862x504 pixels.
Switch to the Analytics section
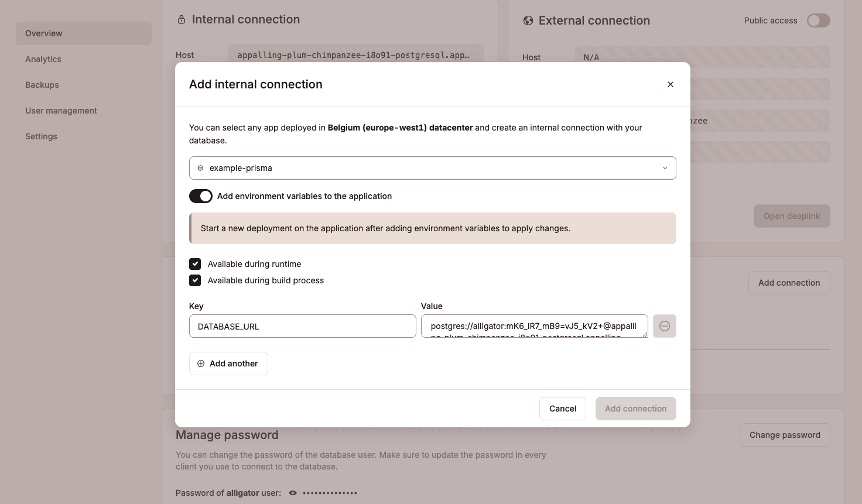[43, 59]
